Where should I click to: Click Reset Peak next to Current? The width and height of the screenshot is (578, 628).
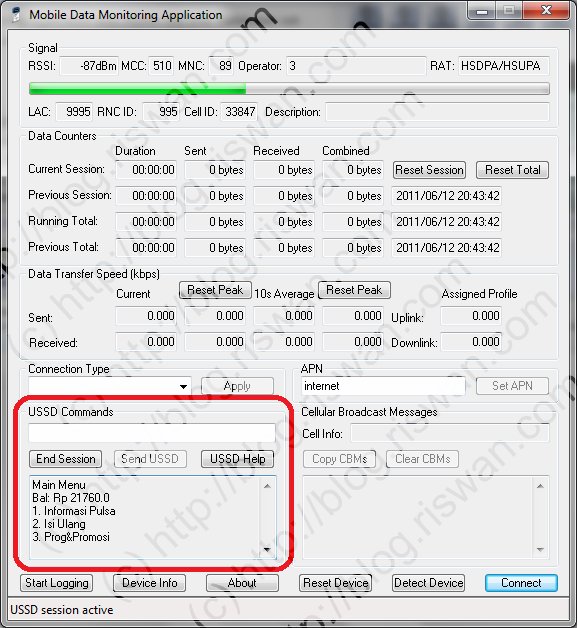coord(215,290)
